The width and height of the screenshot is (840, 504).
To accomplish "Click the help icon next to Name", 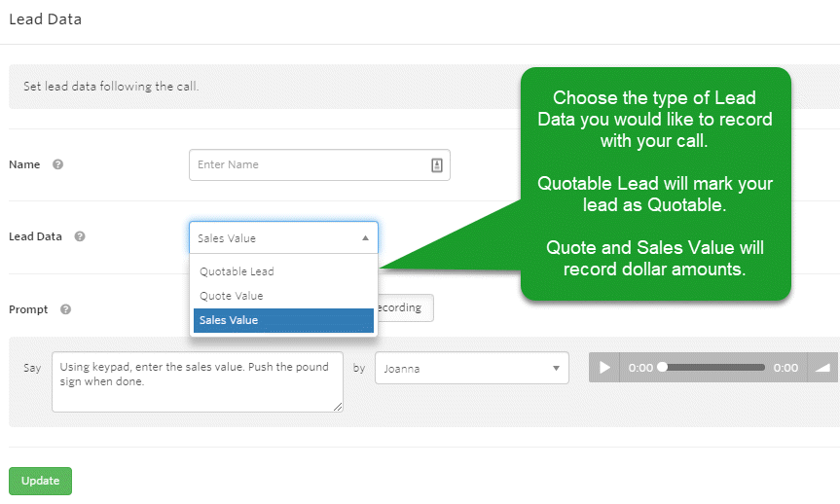I will tap(58, 165).
